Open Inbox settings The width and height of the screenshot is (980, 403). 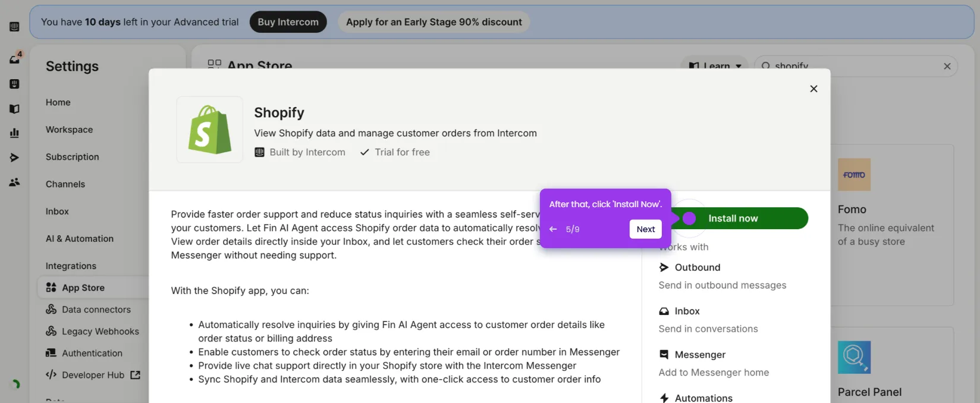(57, 211)
